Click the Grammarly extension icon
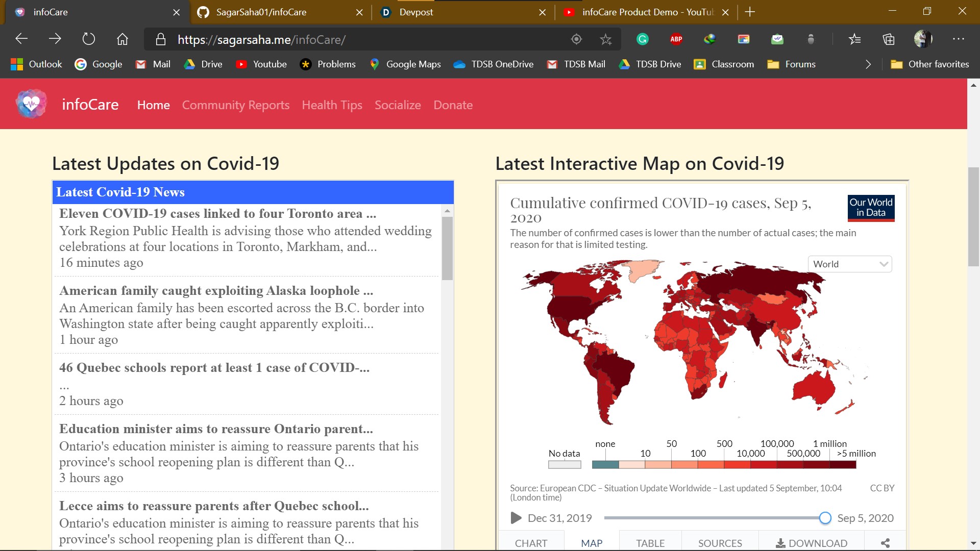This screenshot has width=980, height=551. pos(642,39)
